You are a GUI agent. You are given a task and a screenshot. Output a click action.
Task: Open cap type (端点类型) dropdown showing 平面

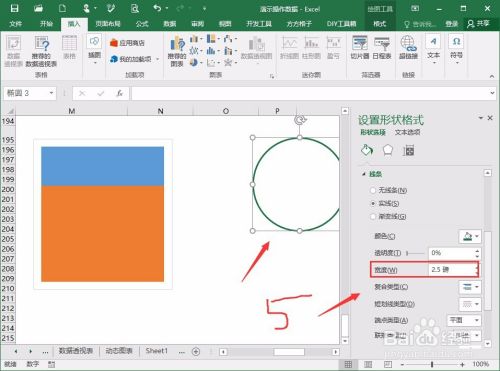click(x=464, y=320)
